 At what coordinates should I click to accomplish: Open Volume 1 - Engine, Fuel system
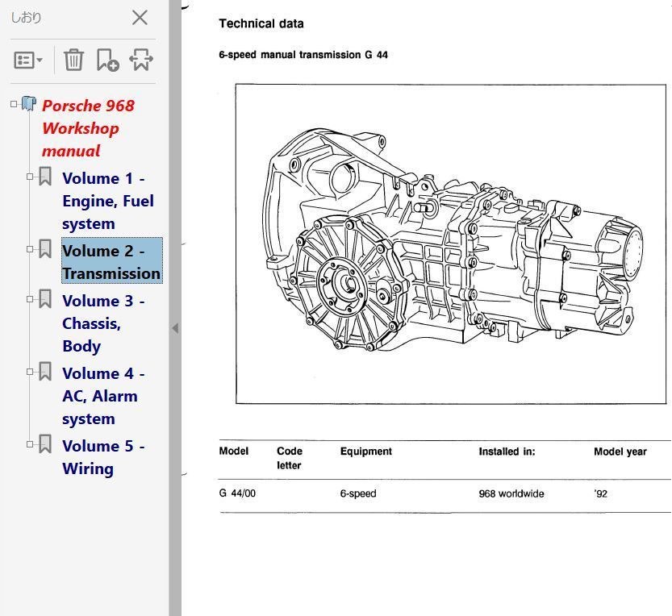[x=108, y=201]
